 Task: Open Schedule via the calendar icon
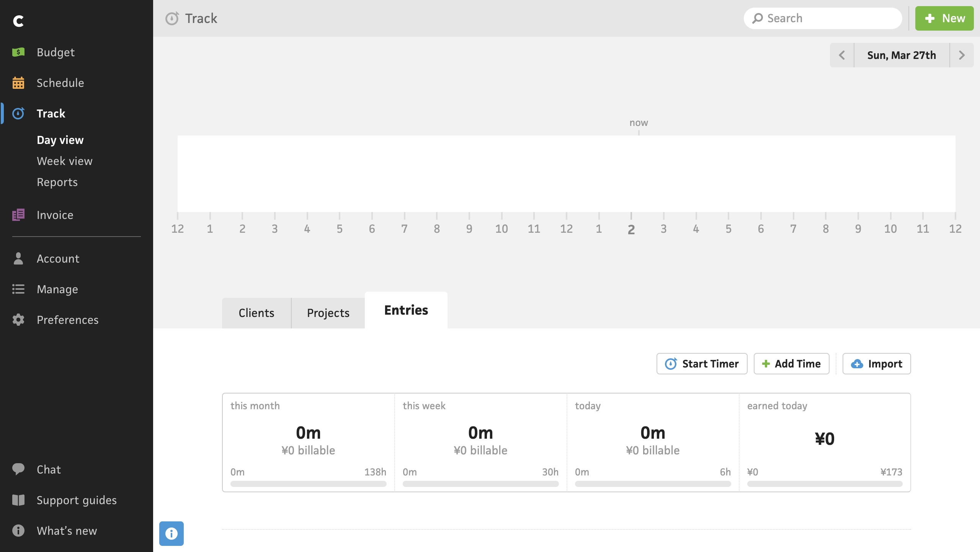[18, 83]
